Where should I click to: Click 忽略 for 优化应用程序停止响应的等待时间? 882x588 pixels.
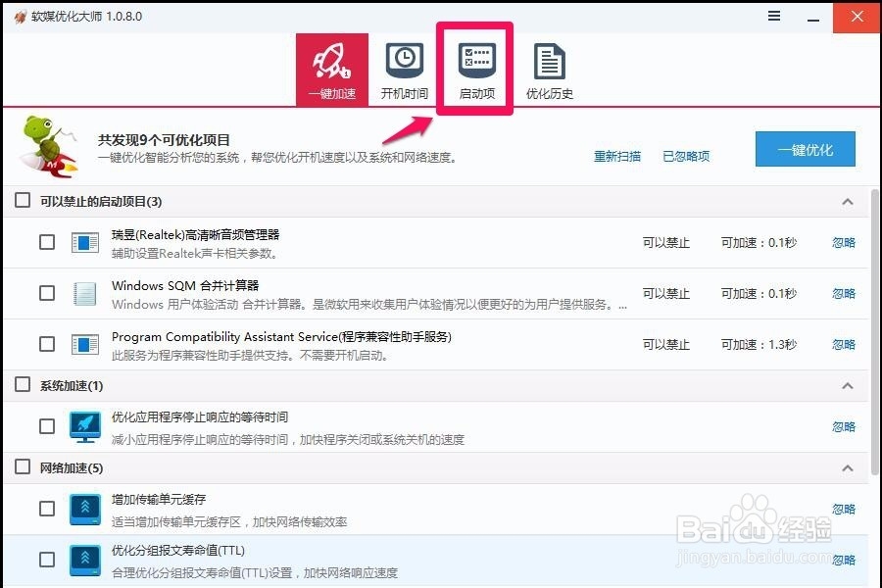tap(843, 426)
